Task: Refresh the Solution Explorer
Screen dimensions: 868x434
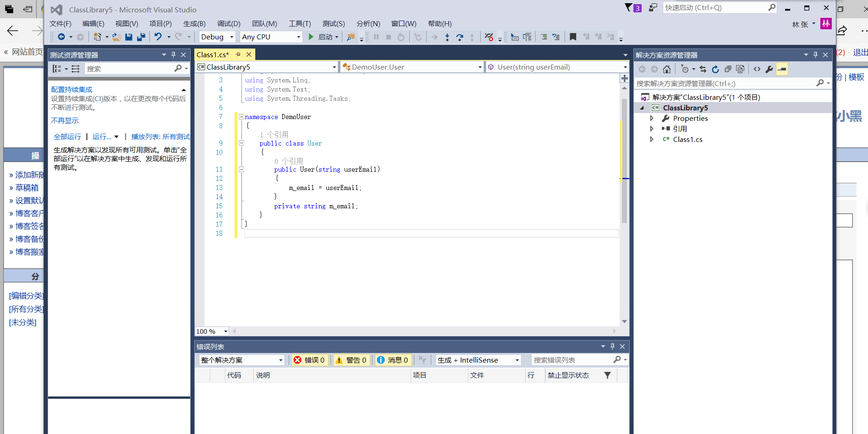Action: tap(715, 69)
